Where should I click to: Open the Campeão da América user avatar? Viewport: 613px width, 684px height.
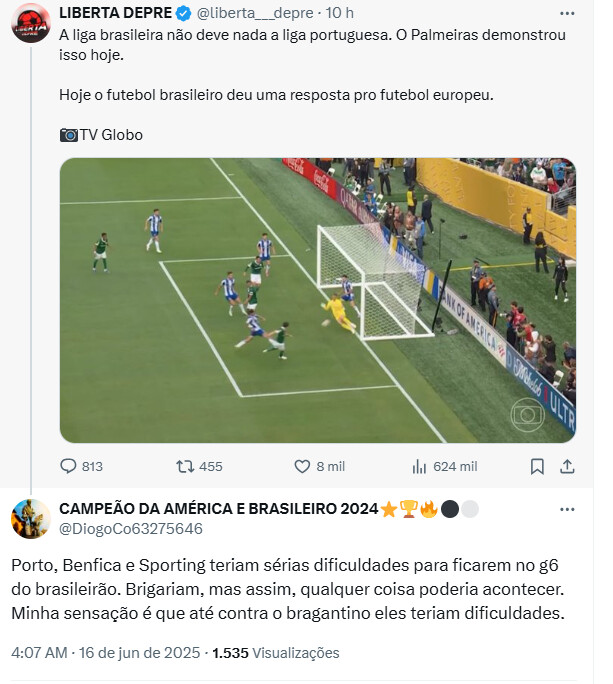tap(31, 519)
